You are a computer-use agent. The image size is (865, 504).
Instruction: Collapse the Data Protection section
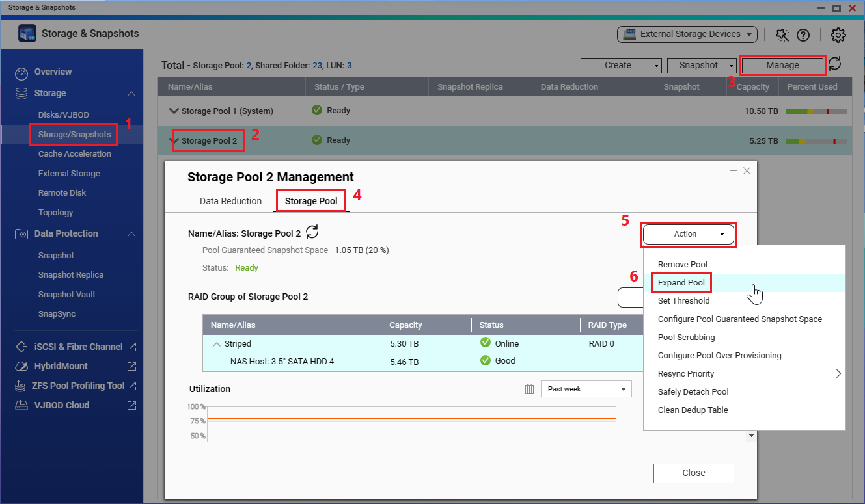point(131,234)
